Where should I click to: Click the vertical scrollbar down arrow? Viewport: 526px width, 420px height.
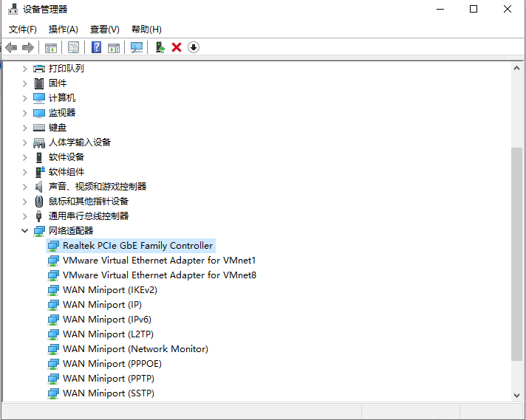pyautogui.click(x=517, y=395)
